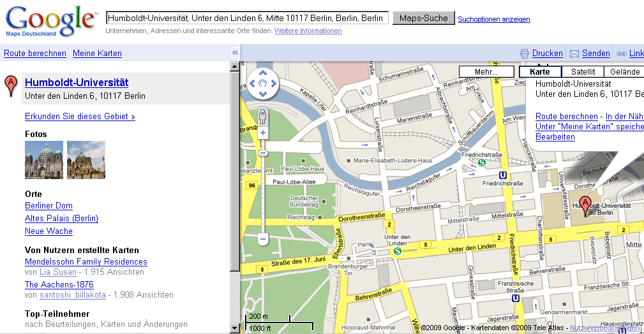Open Route berechnen in left header
Screen dimensions: 644x334
pyautogui.click(x=35, y=54)
